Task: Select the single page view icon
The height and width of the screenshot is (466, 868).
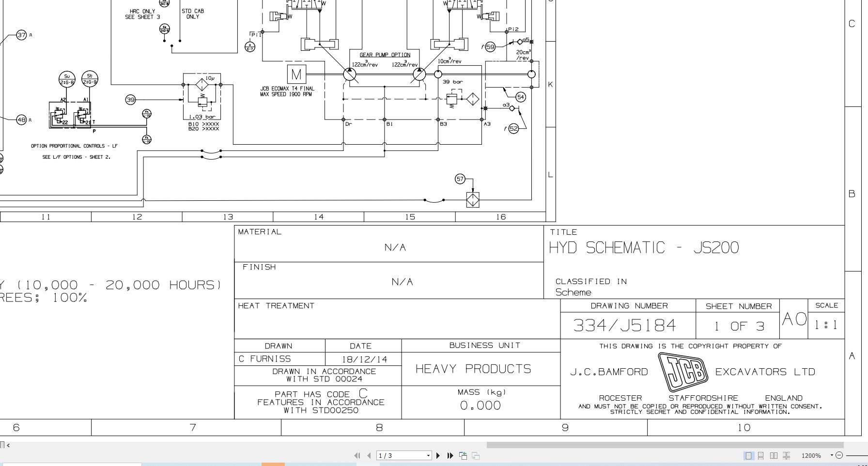Action: point(748,455)
